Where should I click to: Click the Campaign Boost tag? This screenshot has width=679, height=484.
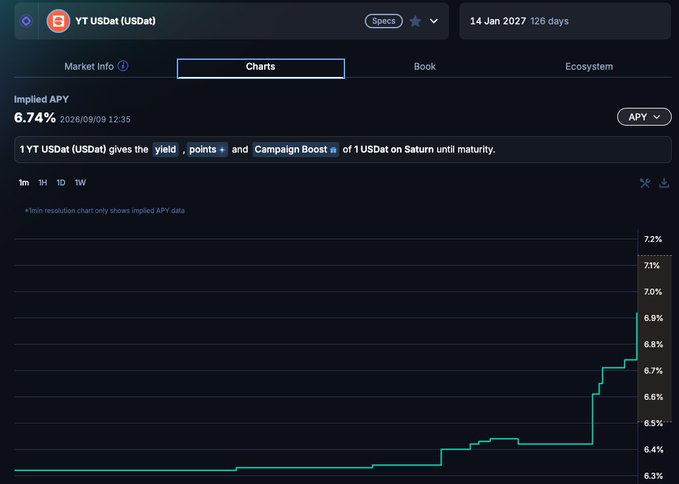(295, 149)
